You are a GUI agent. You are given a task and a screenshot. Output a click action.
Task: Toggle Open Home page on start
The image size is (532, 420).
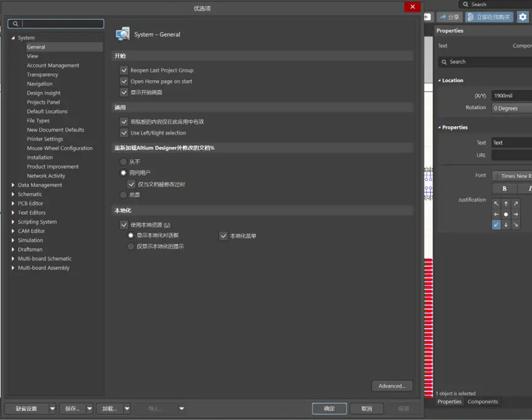click(x=124, y=81)
